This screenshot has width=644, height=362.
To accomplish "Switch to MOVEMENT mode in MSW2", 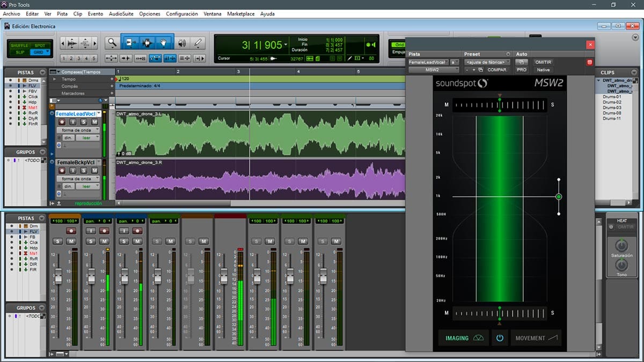I will pos(536,338).
